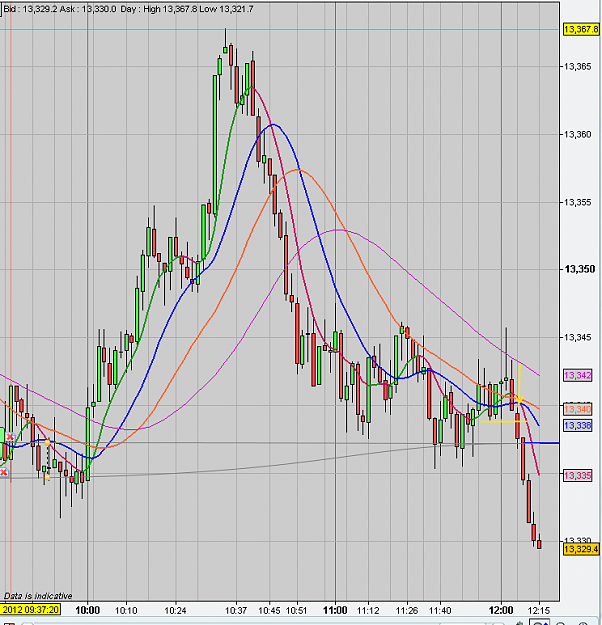Click the 10:45 time axis label

[269, 610]
